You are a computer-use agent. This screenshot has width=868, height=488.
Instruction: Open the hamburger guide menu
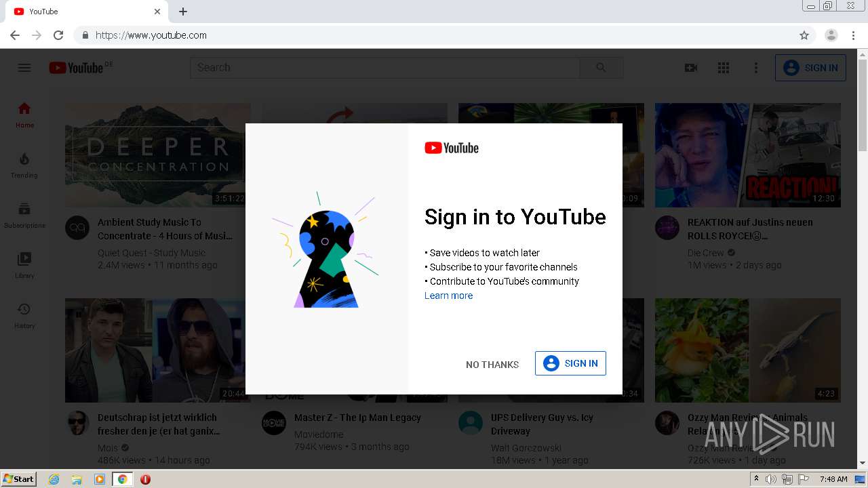24,68
